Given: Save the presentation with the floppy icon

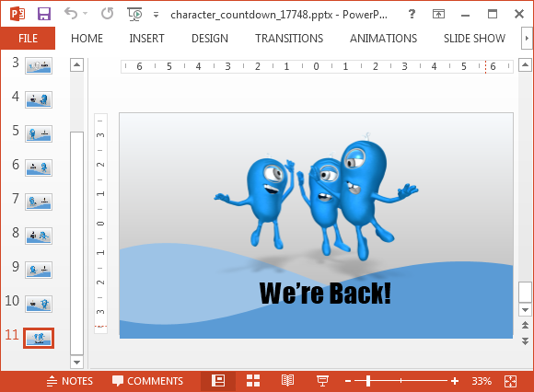Looking at the screenshot, I should click(x=44, y=14).
